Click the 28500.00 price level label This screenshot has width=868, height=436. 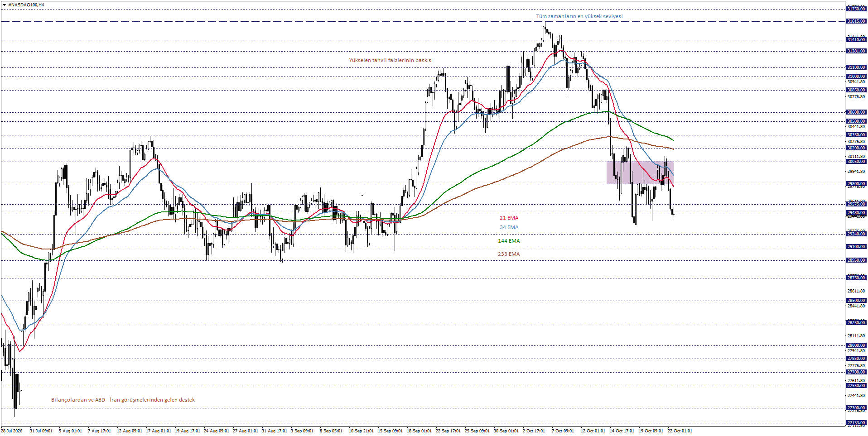click(x=856, y=301)
